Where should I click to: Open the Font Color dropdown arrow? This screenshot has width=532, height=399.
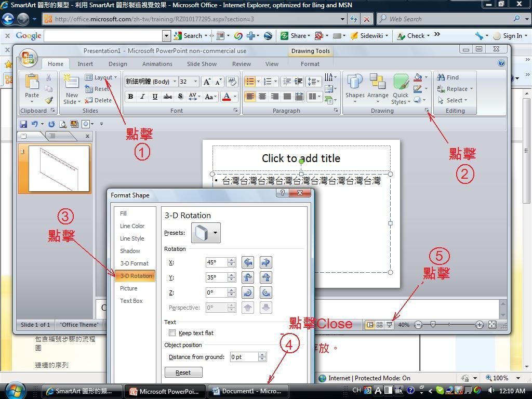[235, 97]
